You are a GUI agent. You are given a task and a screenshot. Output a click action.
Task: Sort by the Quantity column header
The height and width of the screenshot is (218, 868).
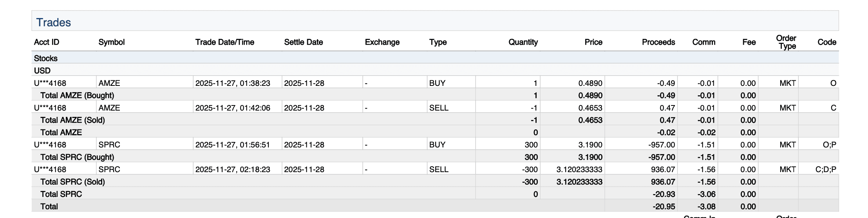tap(523, 42)
